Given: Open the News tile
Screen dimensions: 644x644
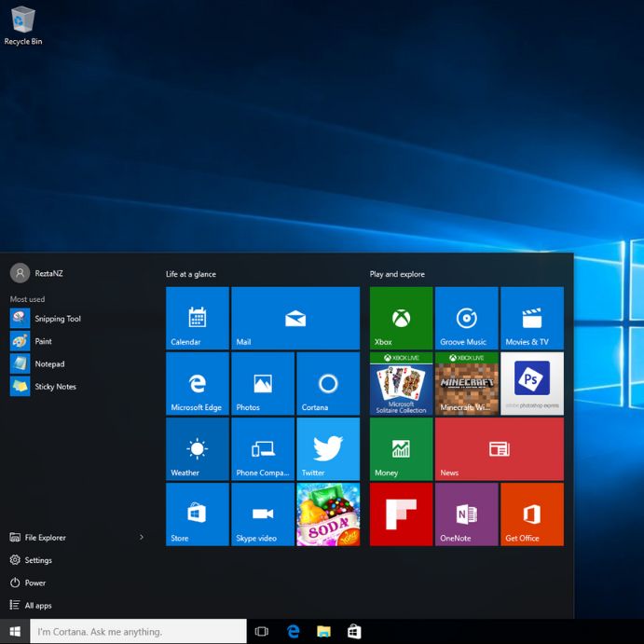Looking at the screenshot, I should coord(500,449).
